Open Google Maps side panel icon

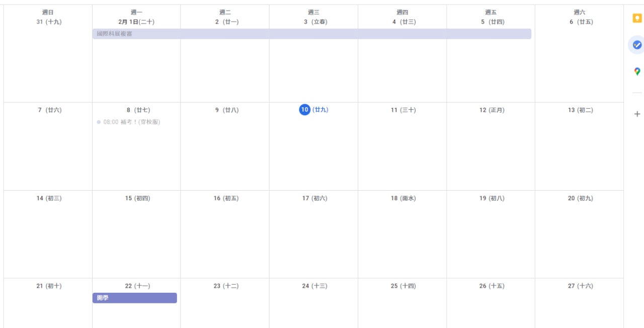(x=637, y=71)
